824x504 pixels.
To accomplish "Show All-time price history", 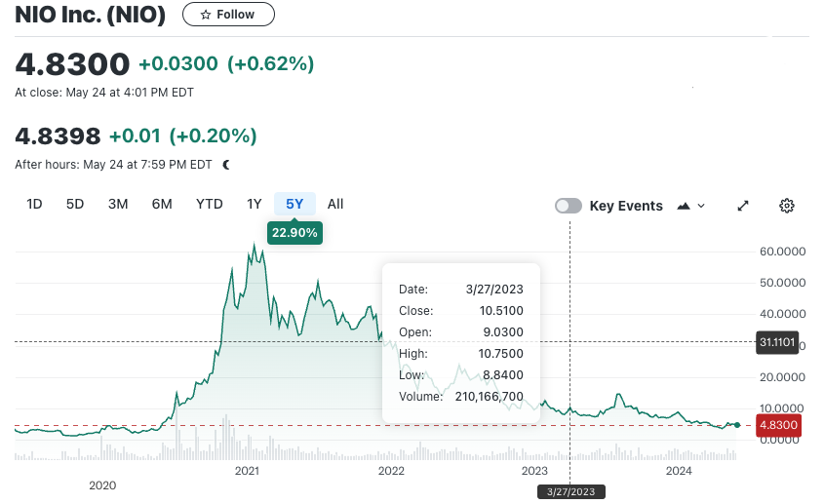I will point(335,204).
